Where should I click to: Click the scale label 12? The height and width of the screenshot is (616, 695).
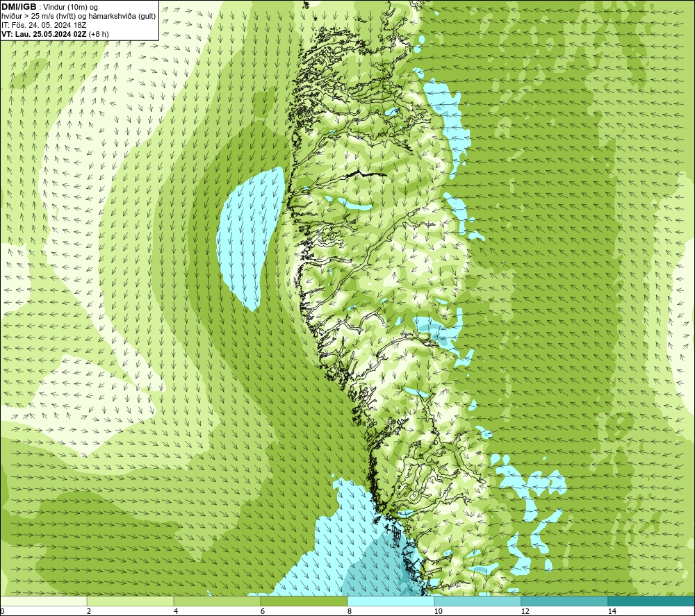[525, 611]
